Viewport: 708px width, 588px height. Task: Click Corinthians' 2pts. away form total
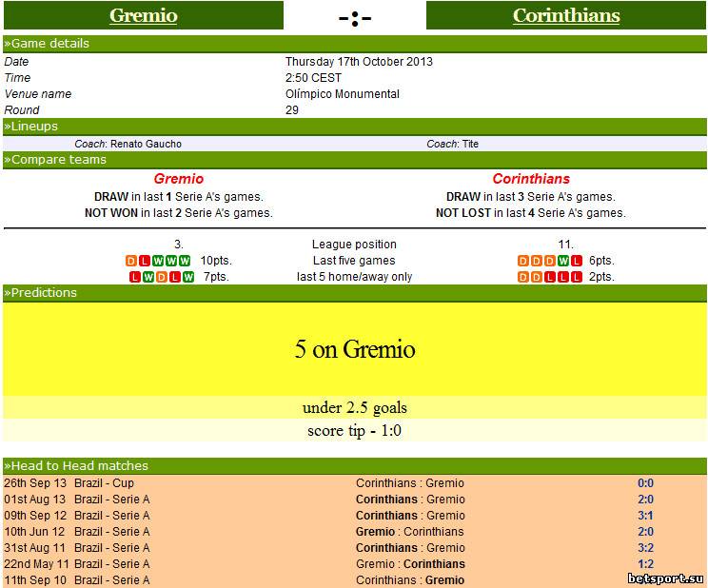pos(601,277)
